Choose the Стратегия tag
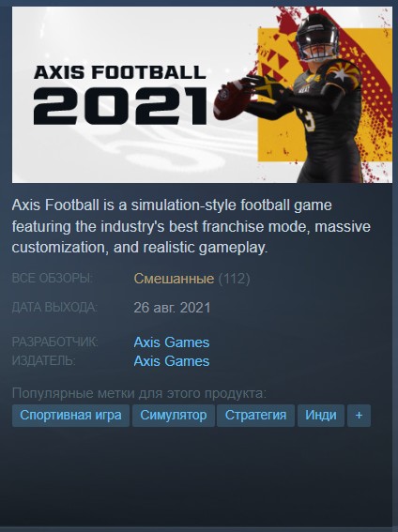 point(255,416)
